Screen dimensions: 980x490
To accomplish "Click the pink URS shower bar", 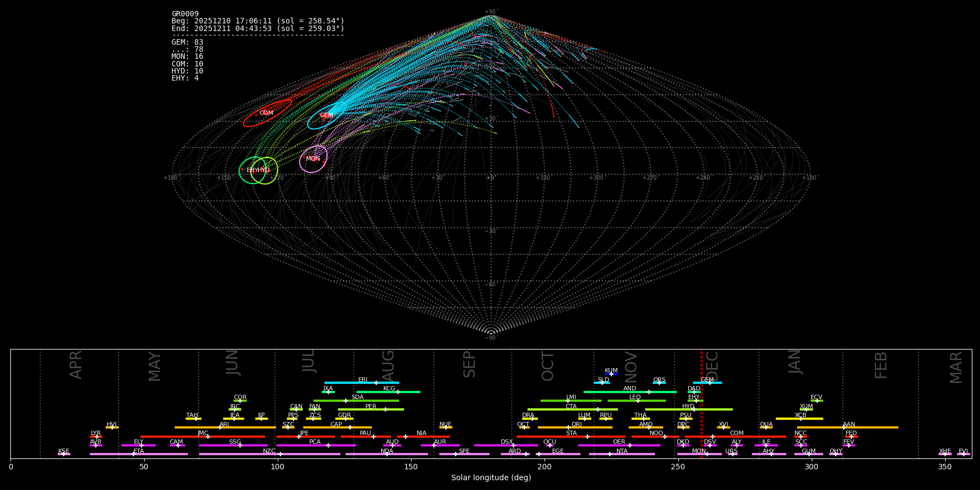I will 733,454.
